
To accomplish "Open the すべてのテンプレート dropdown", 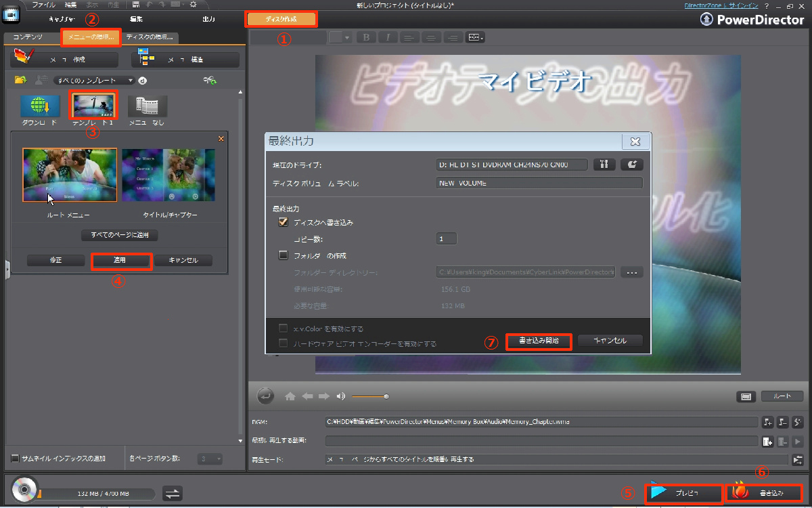I will pos(94,81).
